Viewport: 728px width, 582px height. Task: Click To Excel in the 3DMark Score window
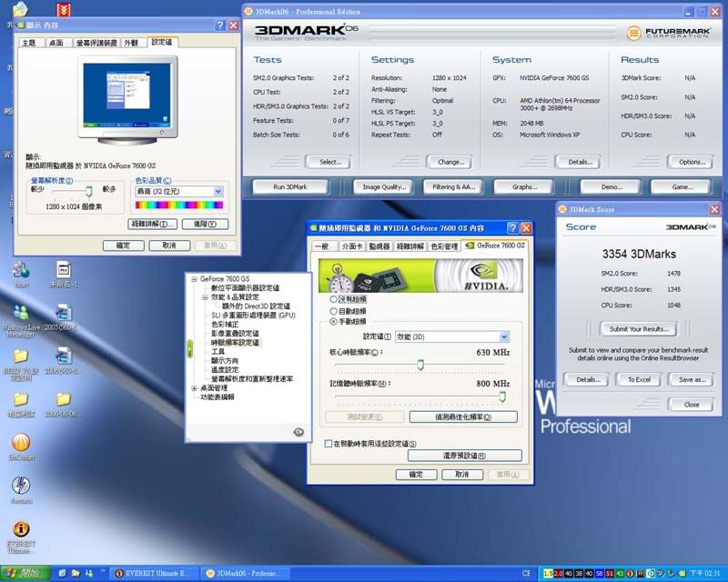[x=640, y=379]
